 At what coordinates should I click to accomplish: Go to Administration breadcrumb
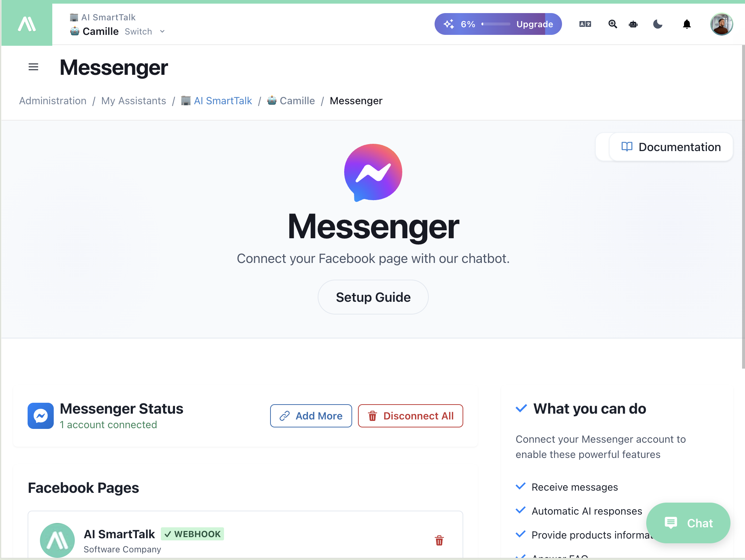(53, 101)
